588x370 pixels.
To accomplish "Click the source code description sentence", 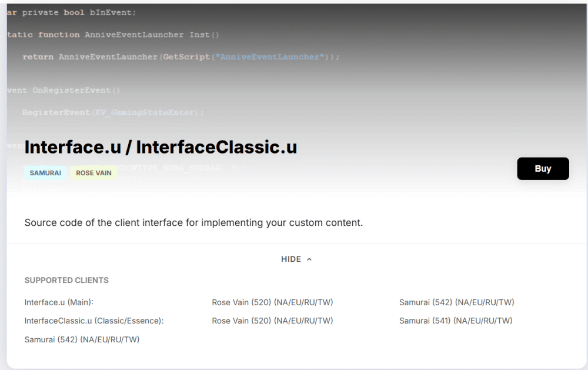I will point(193,223).
